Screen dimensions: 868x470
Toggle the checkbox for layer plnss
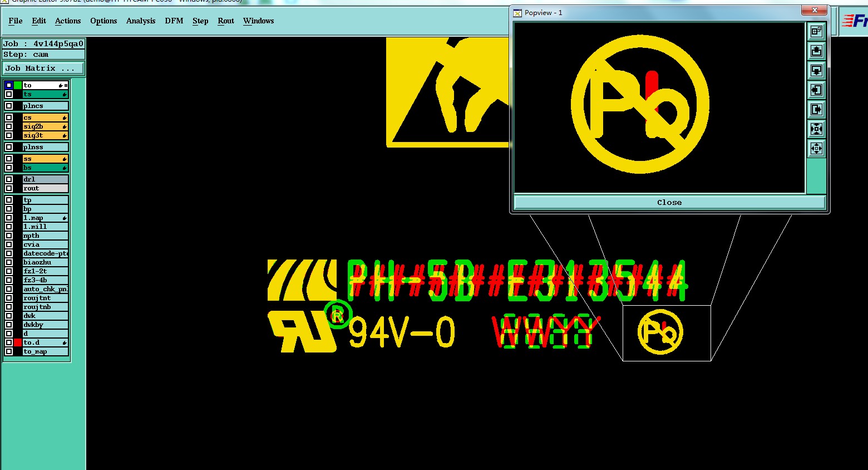[x=9, y=147]
